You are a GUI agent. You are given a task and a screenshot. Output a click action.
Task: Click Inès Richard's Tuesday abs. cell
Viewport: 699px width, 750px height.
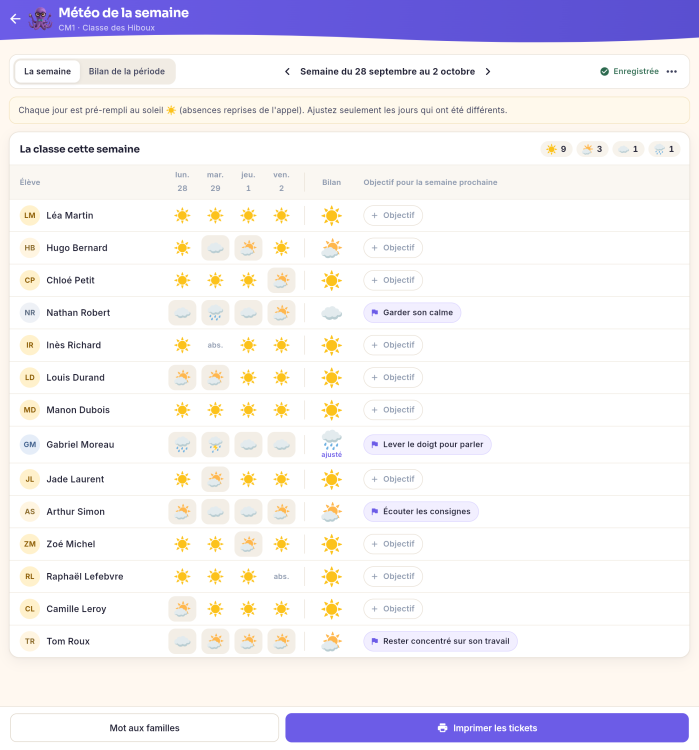click(x=215, y=345)
